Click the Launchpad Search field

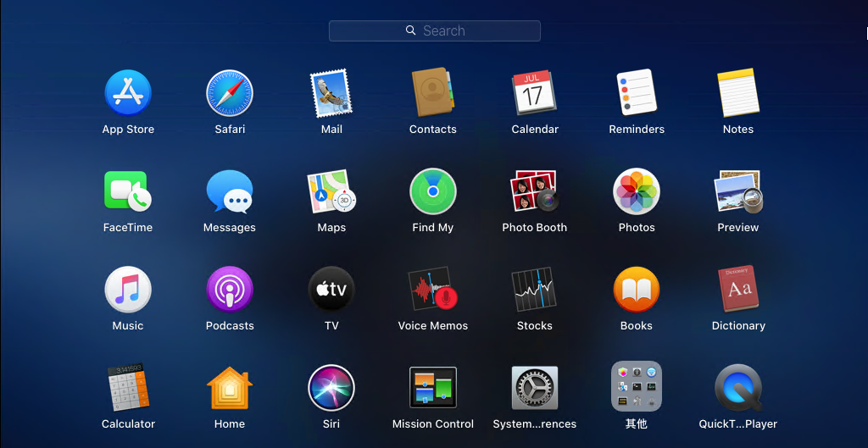click(x=435, y=31)
